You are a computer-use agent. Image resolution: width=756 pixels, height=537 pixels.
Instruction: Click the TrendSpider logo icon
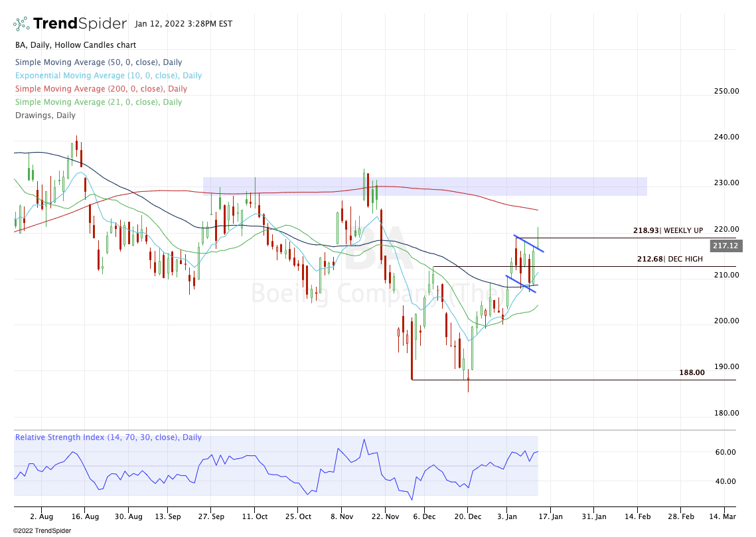coord(21,24)
